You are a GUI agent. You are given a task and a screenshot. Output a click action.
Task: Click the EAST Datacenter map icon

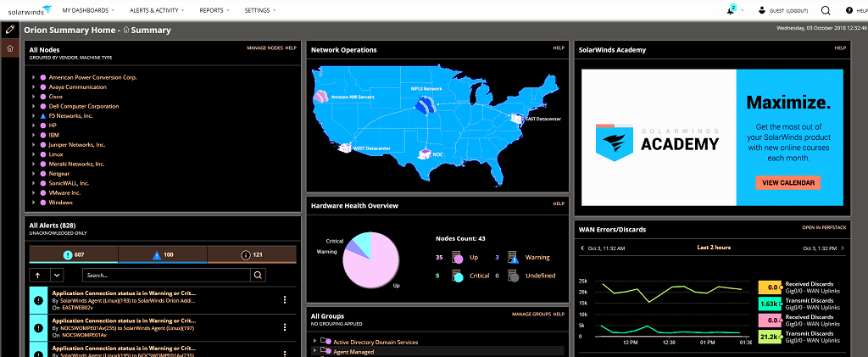(517, 120)
